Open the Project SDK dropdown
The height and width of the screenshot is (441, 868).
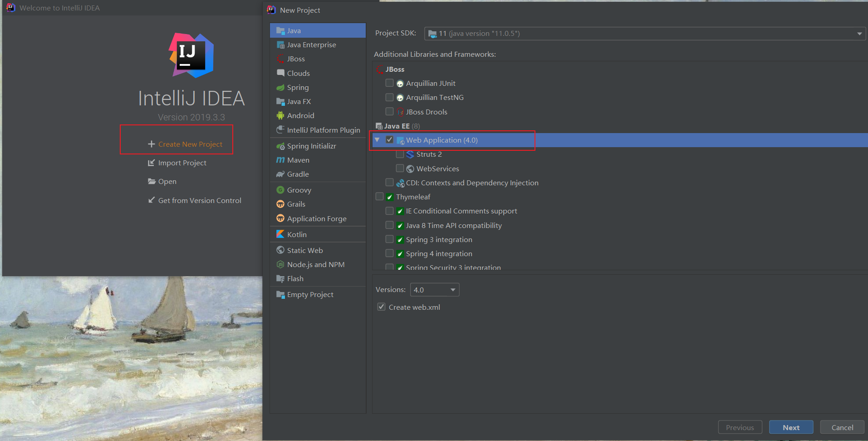tap(645, 34)
